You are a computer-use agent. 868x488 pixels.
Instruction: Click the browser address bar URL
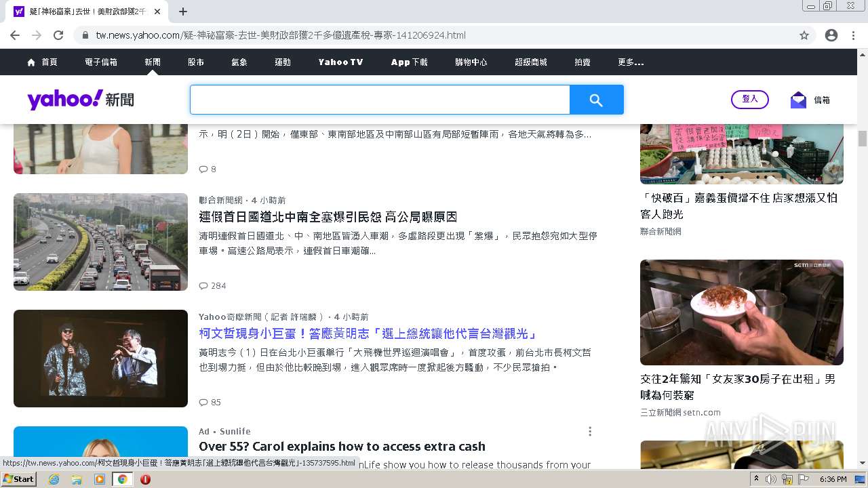tap(281, 35)
